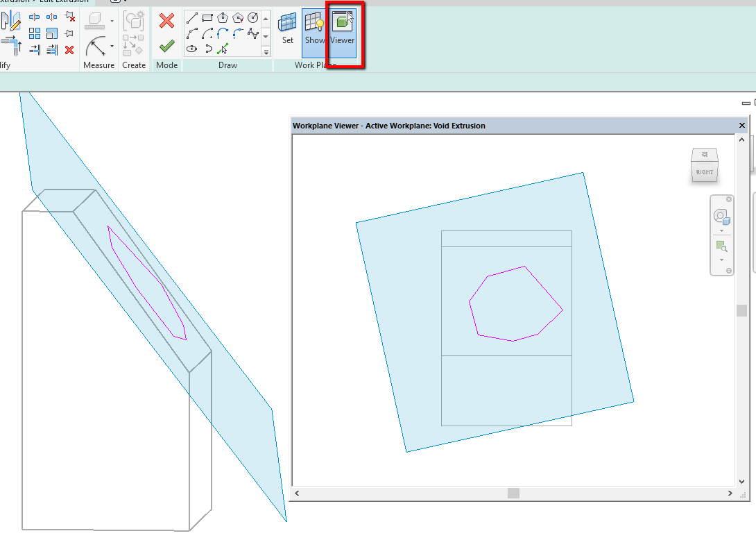Toggle the Pin tool in Modify panel

(x=70, y=33)
